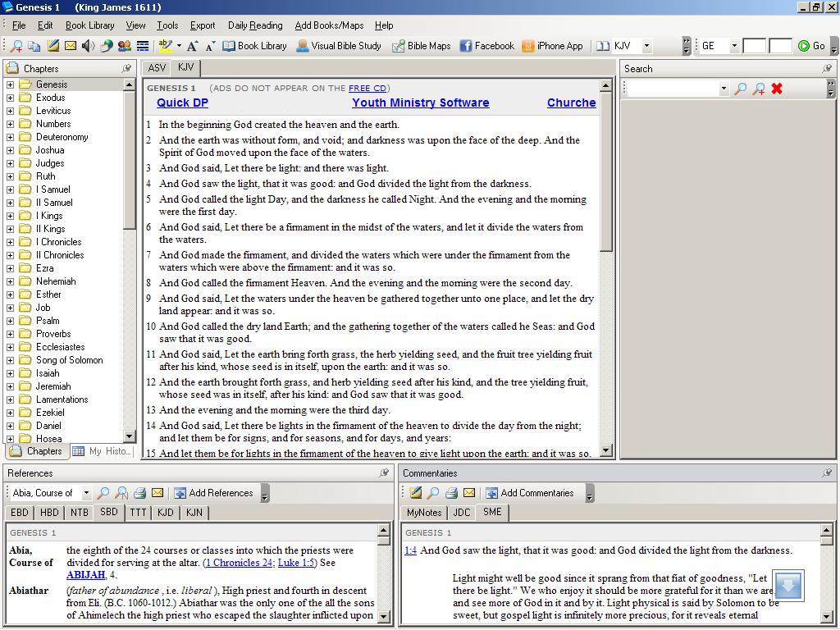Screen dimensions: 840x630
Task: Print the References content
Action: point(139,493)
